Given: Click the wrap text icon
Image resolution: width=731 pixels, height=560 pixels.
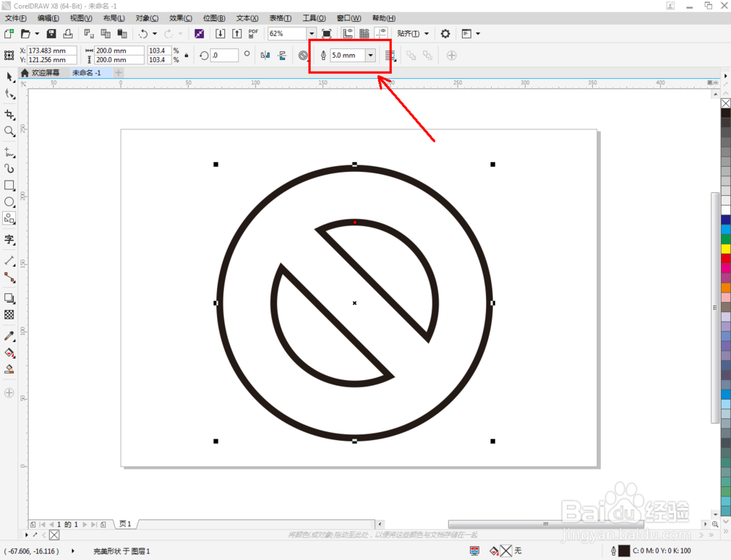Looking at the screenshot, I should (390, 56).
